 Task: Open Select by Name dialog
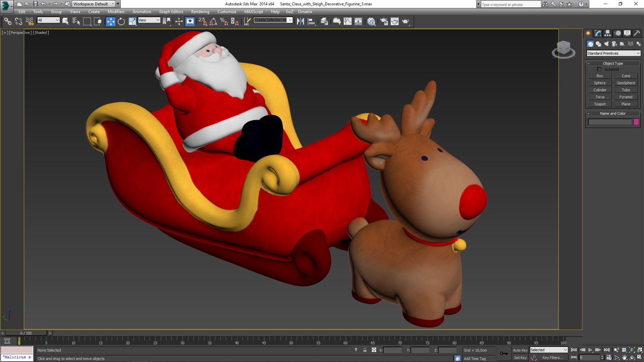click(x=76, y=21)
